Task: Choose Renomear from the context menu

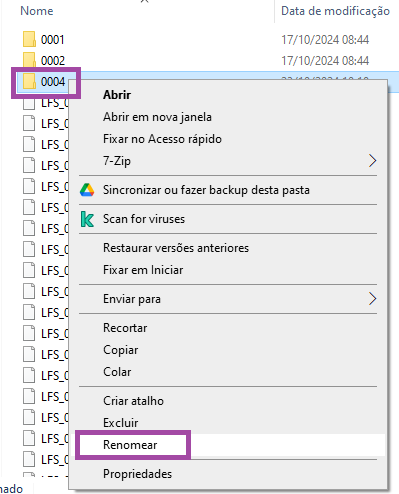Action: [130, 445]
